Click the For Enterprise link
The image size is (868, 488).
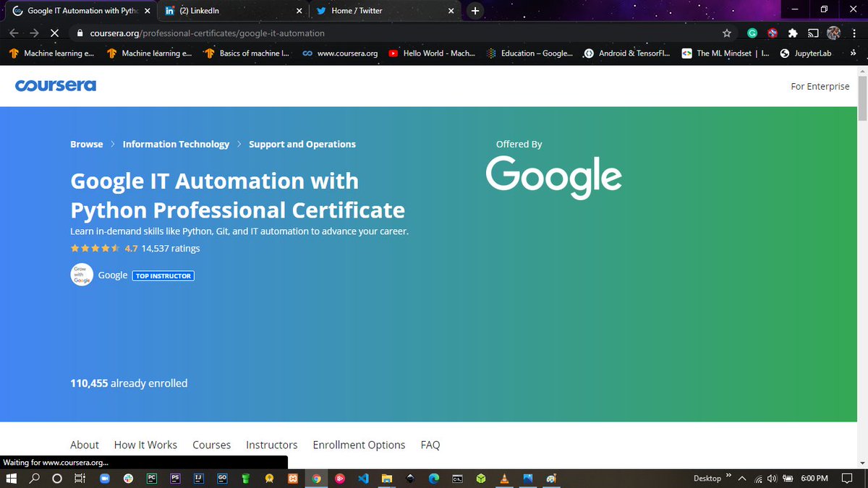[820, 86]
